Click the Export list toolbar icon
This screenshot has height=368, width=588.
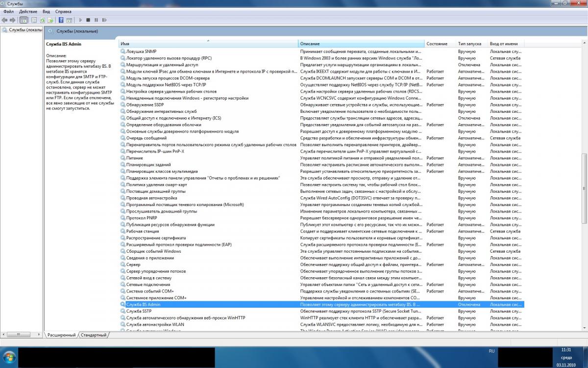[50, 20]
